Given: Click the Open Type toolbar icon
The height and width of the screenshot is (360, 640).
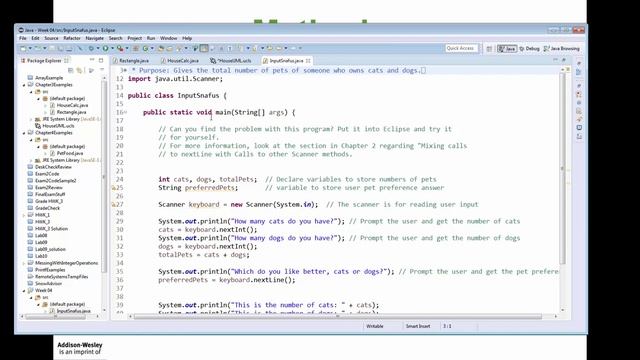Looking at the screenshot, I should [160, 48].
